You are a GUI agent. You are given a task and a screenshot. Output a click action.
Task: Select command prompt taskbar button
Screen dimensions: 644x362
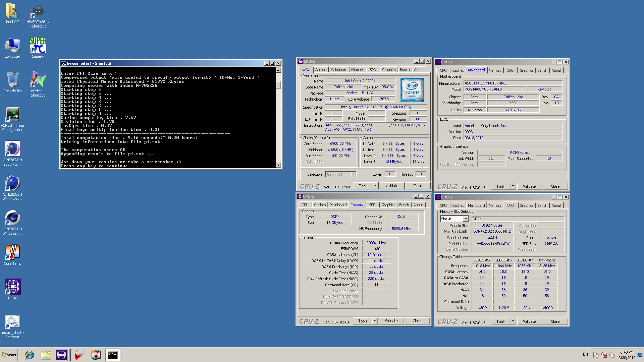tap(113, 355)
